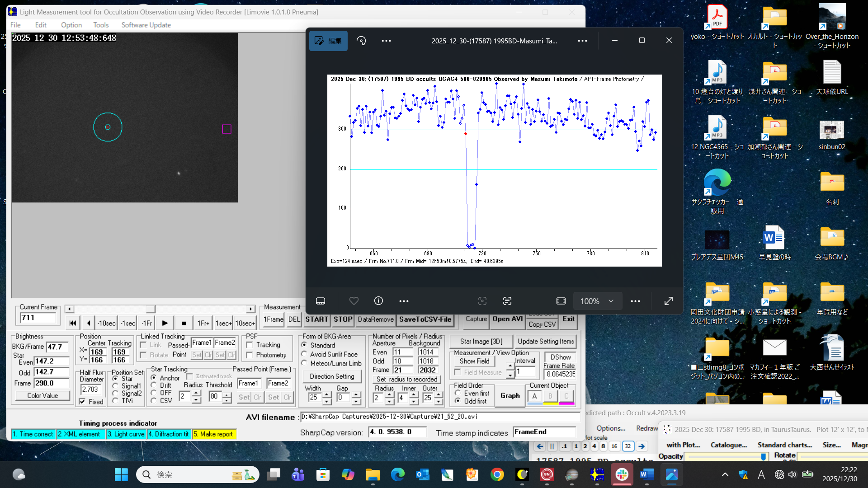
Task: Select Drift star tracking option
Action: coord(154,385)
